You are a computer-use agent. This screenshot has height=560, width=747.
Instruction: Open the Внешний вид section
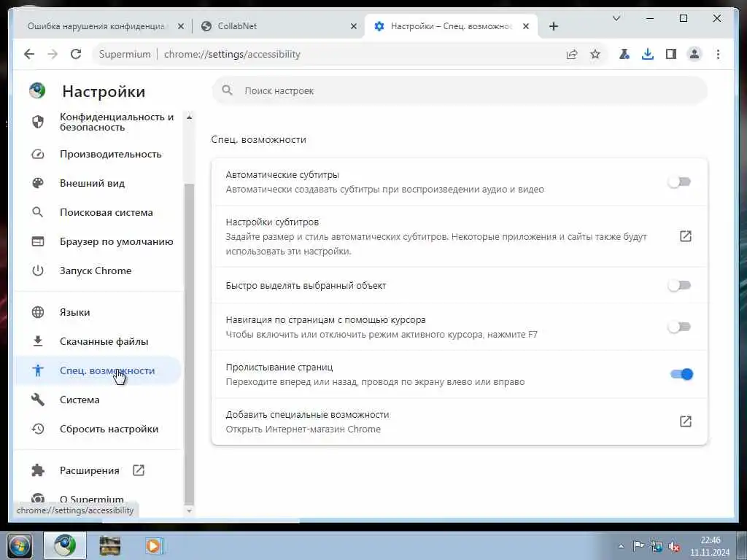click(98, 183)
